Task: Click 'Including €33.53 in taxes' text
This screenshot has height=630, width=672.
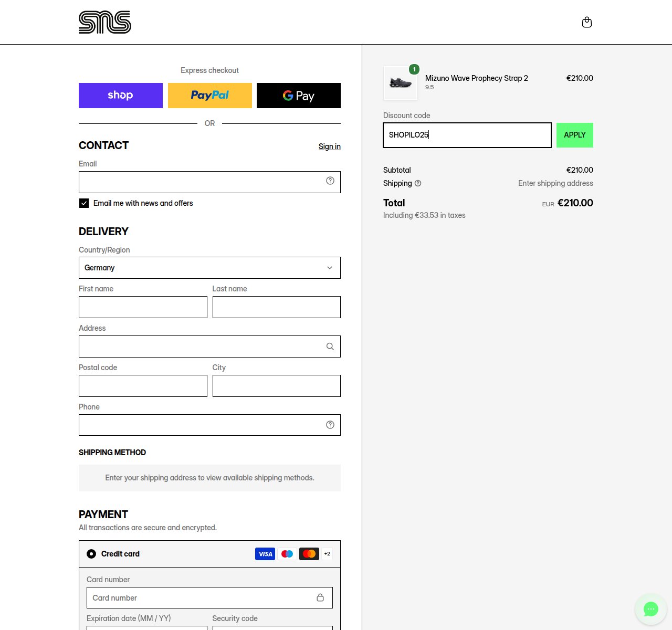Action: click(x=424, y=215)
